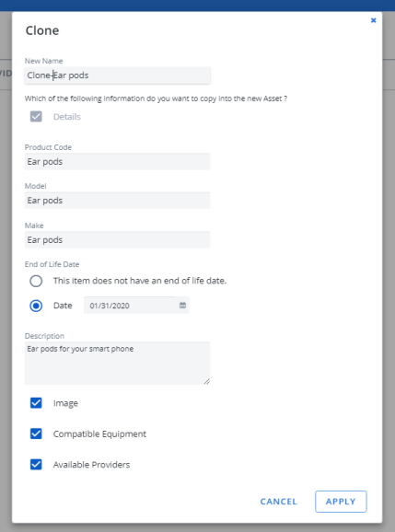Focus the Model text field

[x=118, y=200]
